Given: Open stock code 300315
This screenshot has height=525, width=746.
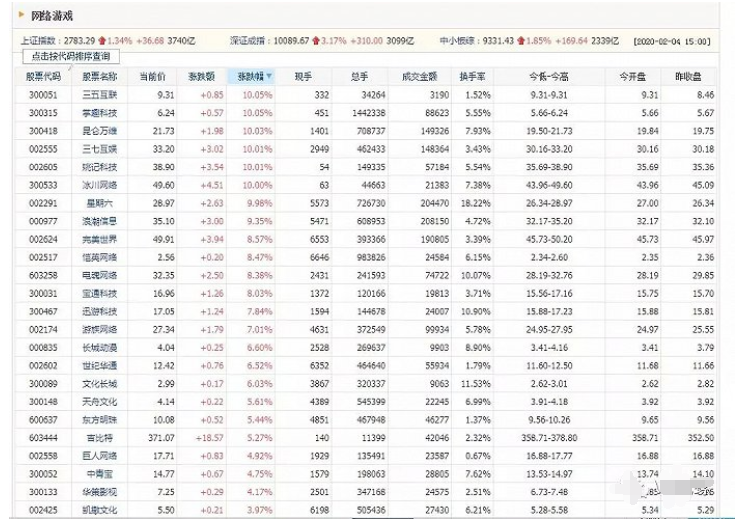Looking at the screenshot, I should tap(43, 113).
